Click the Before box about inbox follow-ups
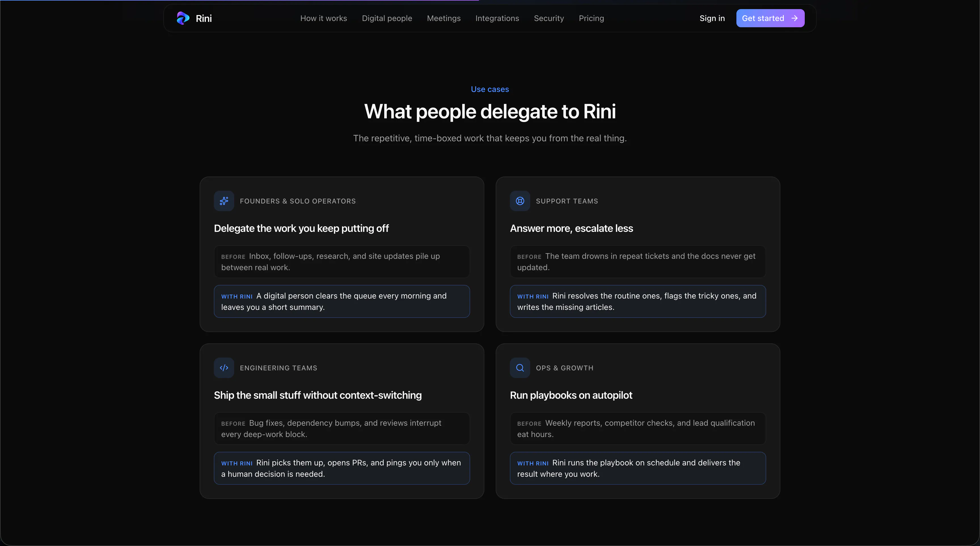This screenshot has height=546, width=980. click(342, 262)
